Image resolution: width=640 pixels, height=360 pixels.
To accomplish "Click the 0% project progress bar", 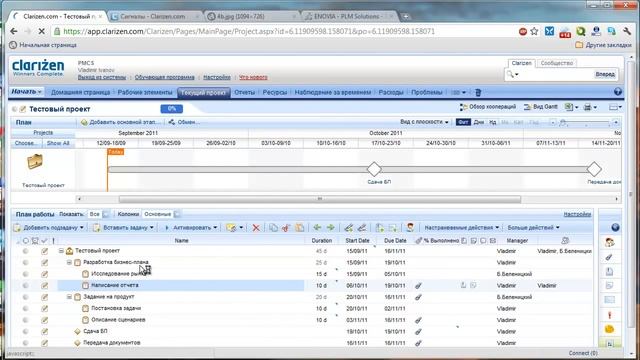I will tap(171, 109).
